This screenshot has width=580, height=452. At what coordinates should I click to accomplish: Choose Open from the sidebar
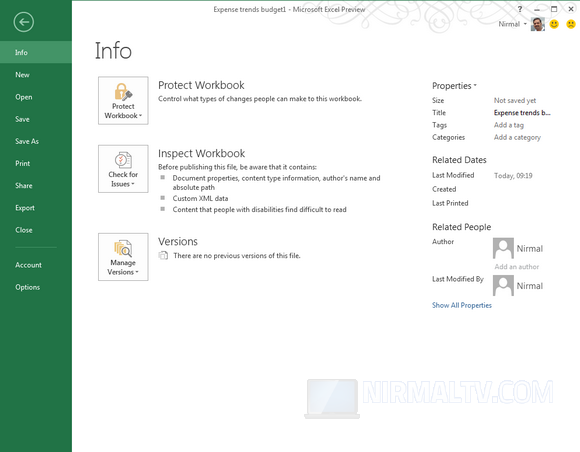point(36,97)
